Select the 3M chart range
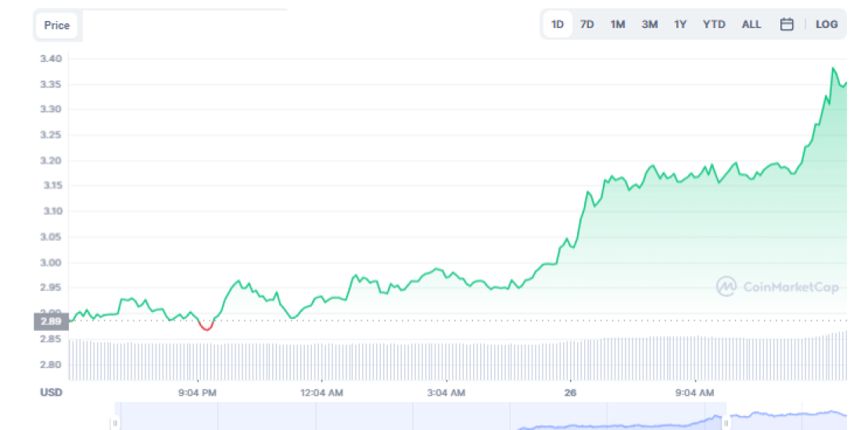The height and width of the screenshot is (430, 868). [649, 24]
